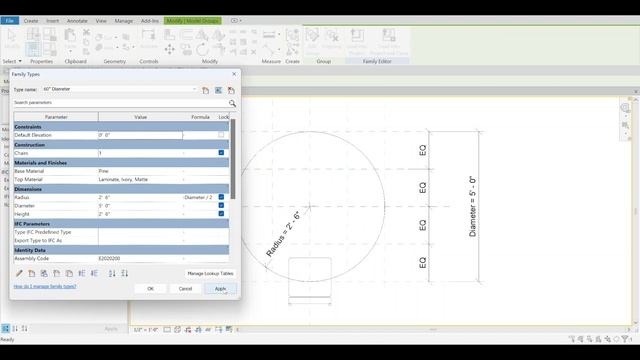Image resolution: width=640 pixels, height=360 pixels.
Task: Sort parameters ascending icon
Action: pos(112,273)
